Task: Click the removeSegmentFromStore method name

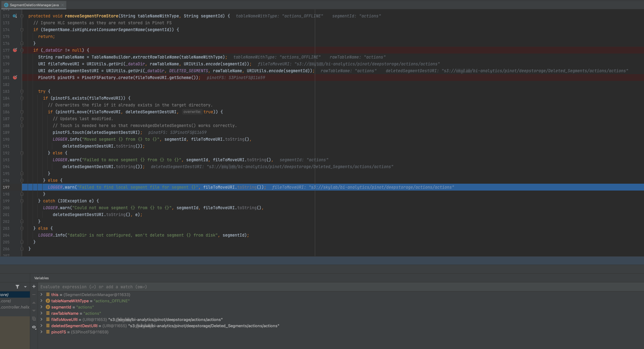Action: [x=91, y=16]
